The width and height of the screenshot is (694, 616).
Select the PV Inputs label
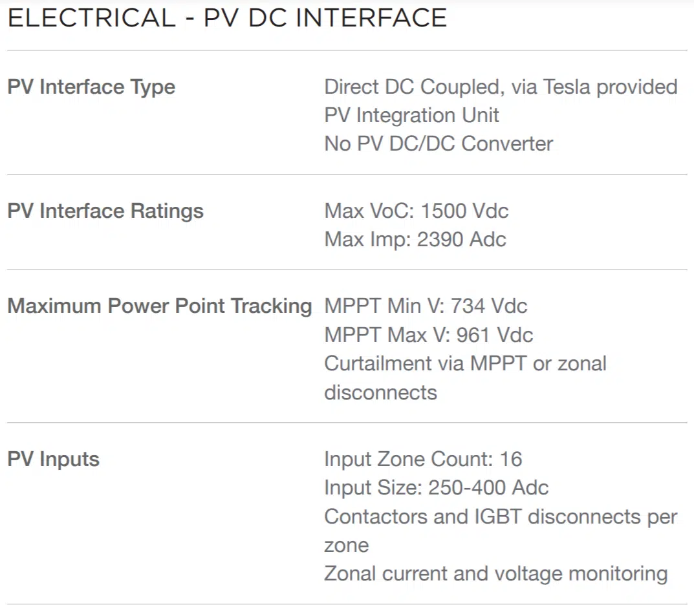[x=54, y=460]
